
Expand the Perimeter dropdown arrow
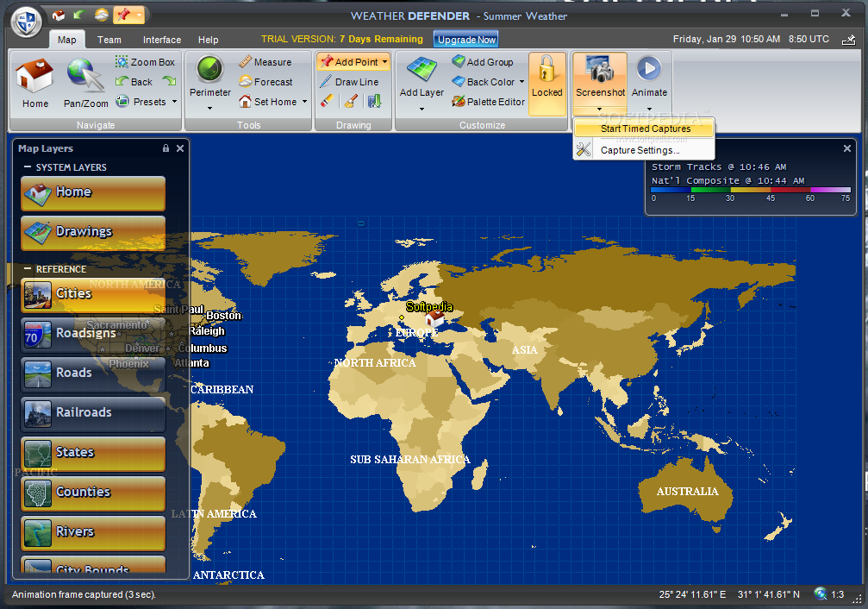[209, 108]
